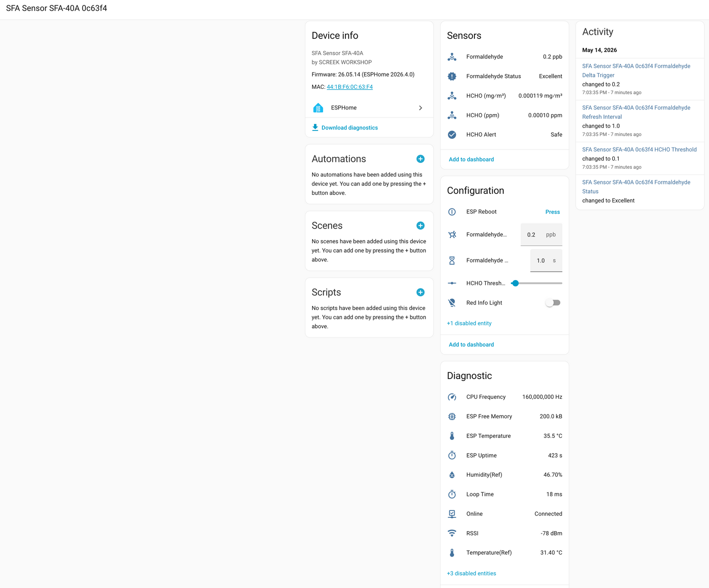Click the HCHO Threshold slider icon

click(x=452, y=283)
